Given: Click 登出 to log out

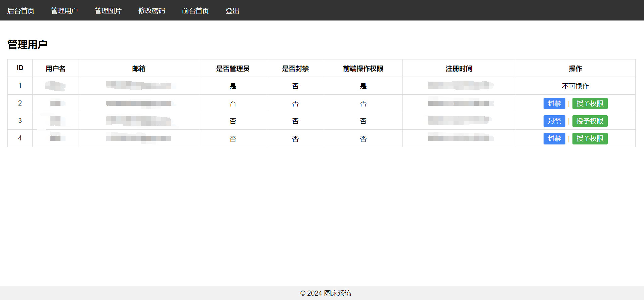Looking at the screenshot, I should [x=232, y=11].
